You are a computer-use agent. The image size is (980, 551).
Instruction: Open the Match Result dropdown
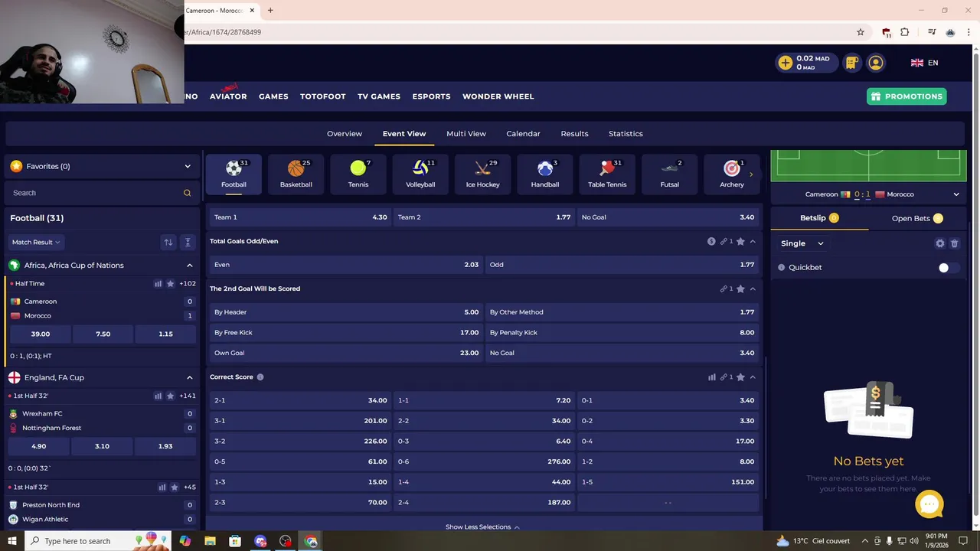tap(35, 242)
